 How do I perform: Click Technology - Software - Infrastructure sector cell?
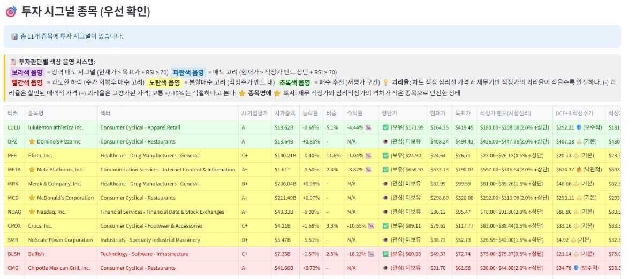click(x=168, y=254)
